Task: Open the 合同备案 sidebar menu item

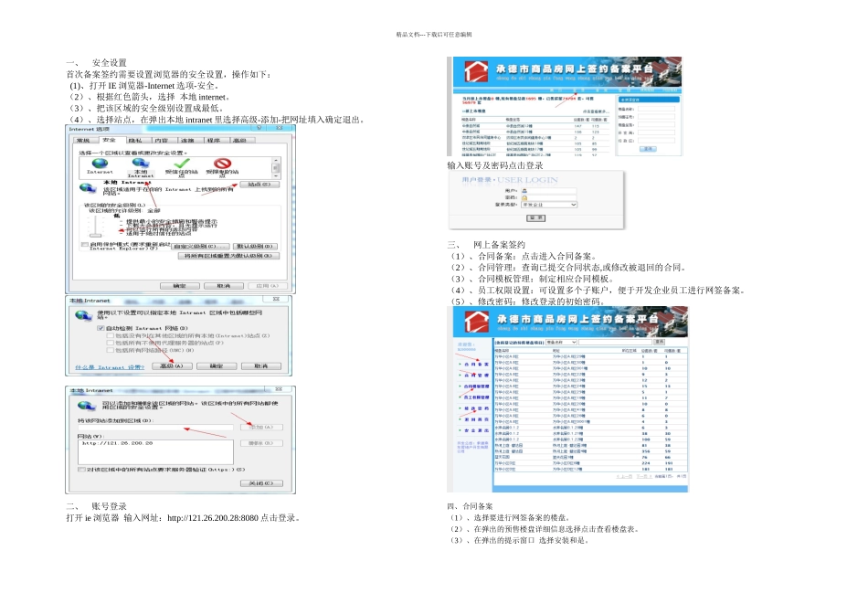Action: 476,365
